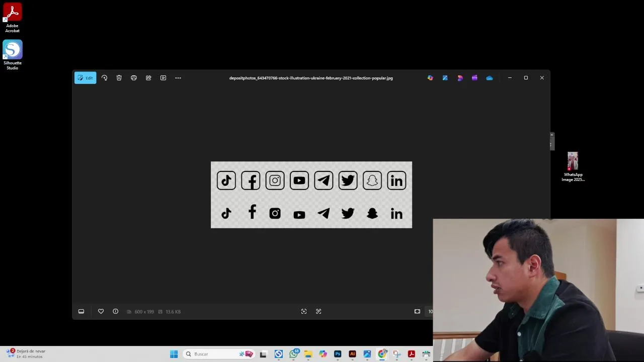This screenshot has width=644, height=362.
Task: Mark image as favorite with heart icon
Action: [101, 312]
